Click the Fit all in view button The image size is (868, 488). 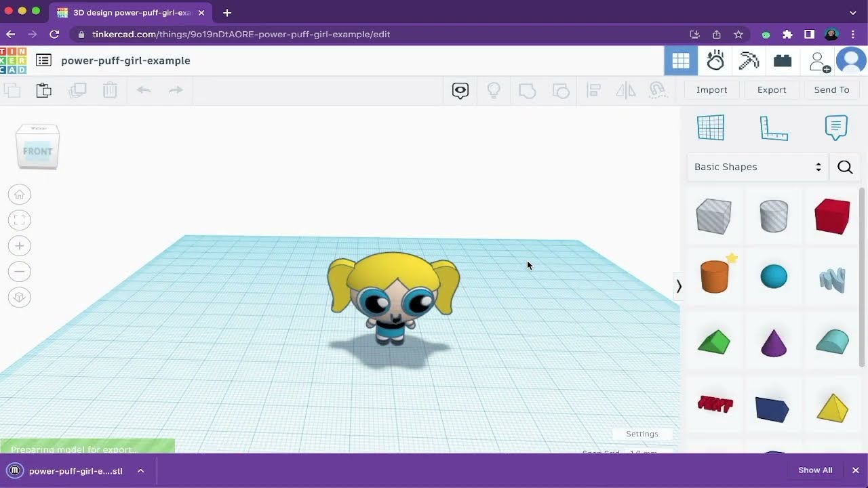[20, 220]
